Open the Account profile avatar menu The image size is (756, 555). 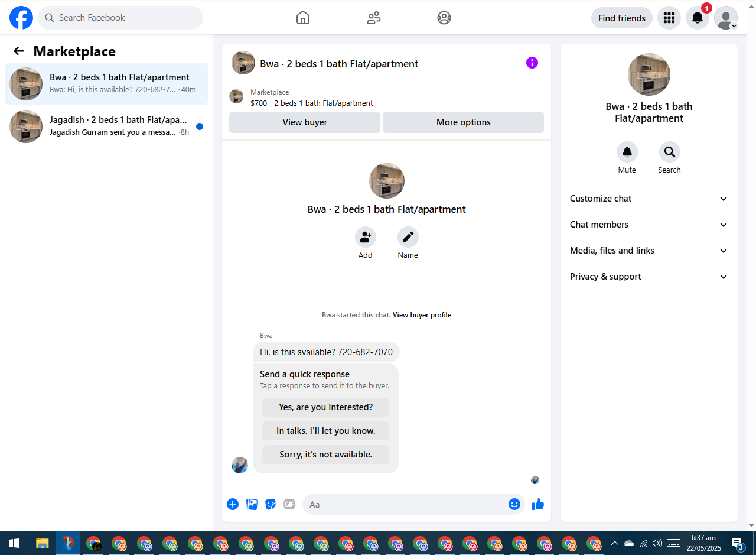coord(726,18)
